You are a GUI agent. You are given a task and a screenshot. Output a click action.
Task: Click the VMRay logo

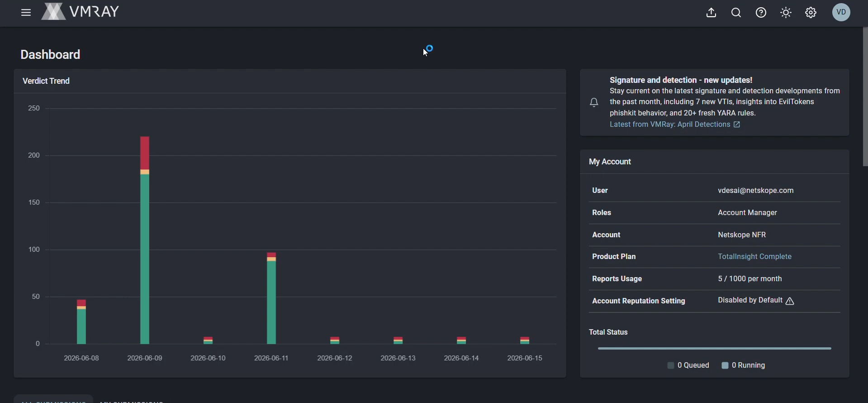81,12
